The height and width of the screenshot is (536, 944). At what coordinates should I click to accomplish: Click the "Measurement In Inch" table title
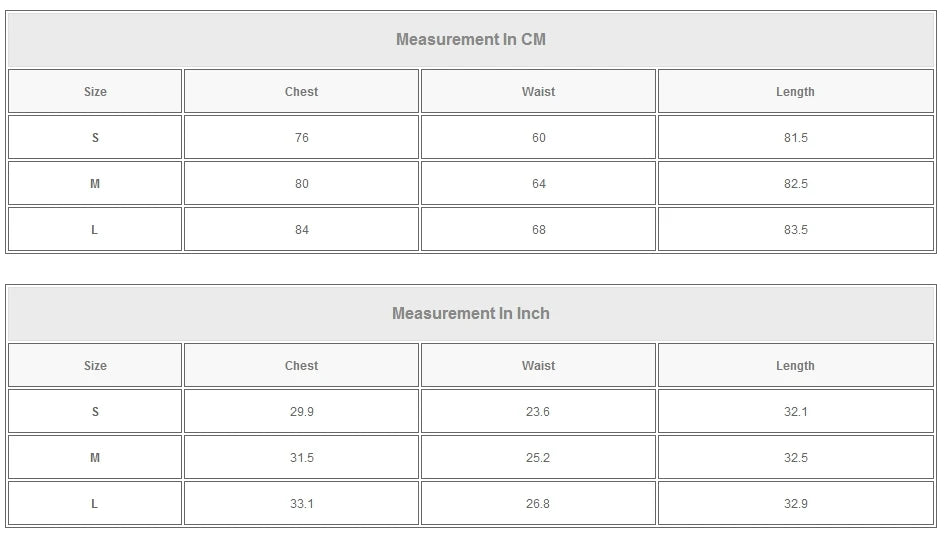pos(471,314)
